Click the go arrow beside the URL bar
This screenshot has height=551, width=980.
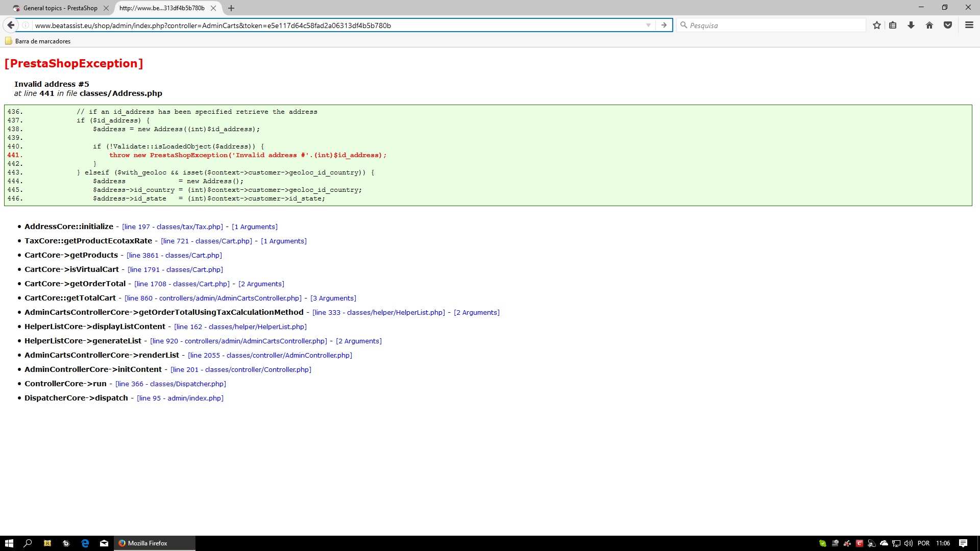tap(664, 25)
